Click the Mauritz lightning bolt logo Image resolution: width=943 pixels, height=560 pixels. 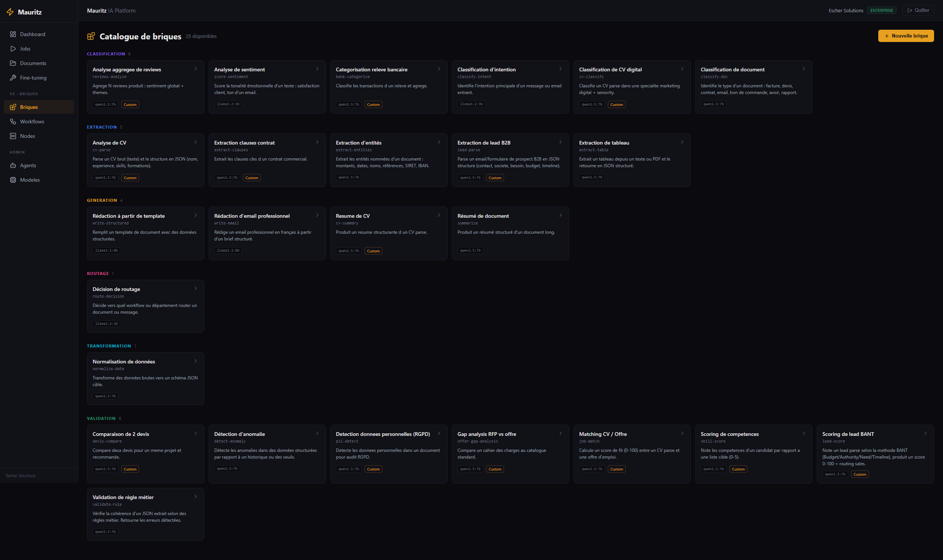(x=10, y=12)
